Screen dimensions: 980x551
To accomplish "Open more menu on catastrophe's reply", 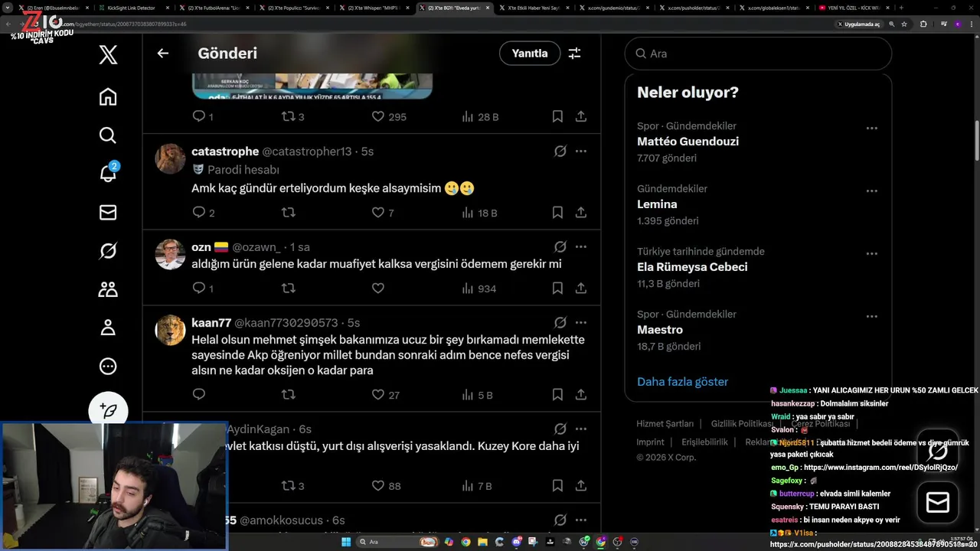I will click(x=581, y=152).
